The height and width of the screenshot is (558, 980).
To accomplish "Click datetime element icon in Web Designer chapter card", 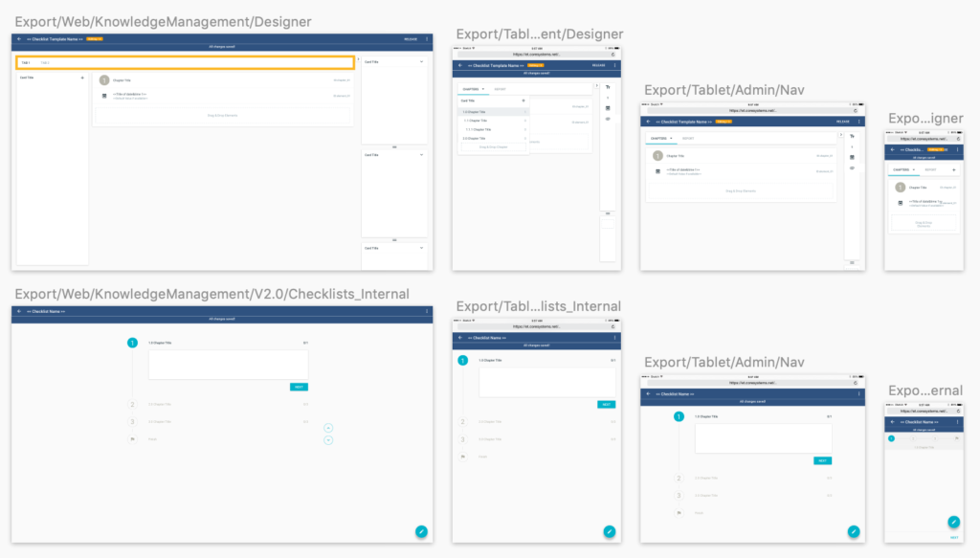I will coord(104,96).
